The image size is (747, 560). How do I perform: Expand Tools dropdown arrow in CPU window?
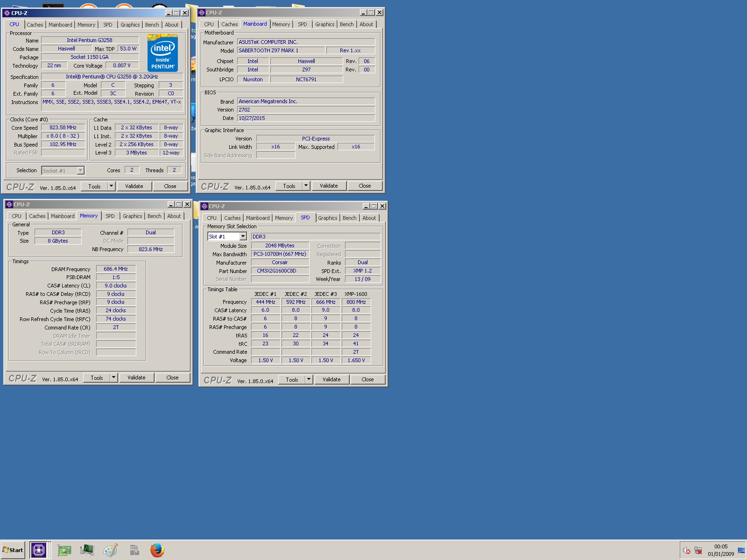111,186
